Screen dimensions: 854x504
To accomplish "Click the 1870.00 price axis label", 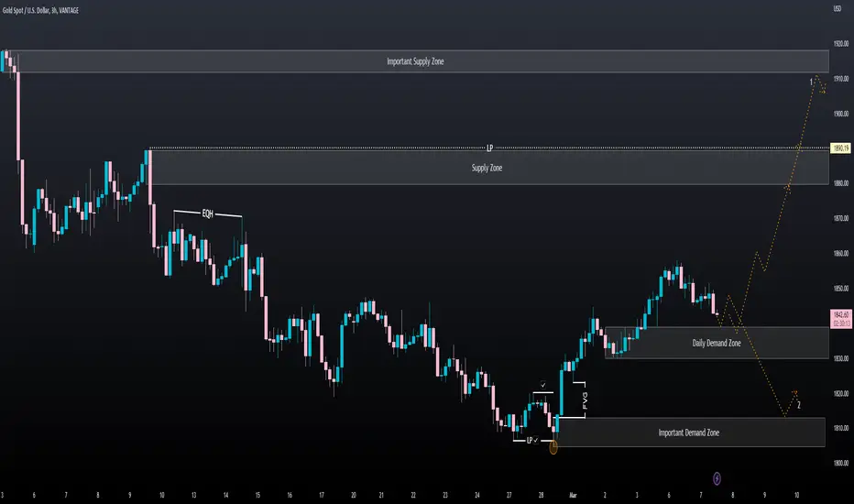I will [x=841, y=218].
